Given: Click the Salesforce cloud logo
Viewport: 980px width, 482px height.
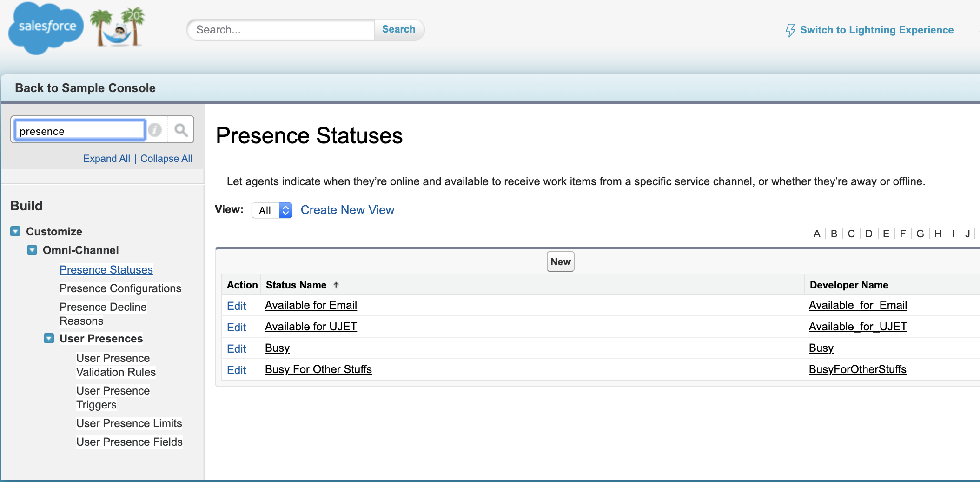Looking at the screenshot, I should (x=46, y=28).
